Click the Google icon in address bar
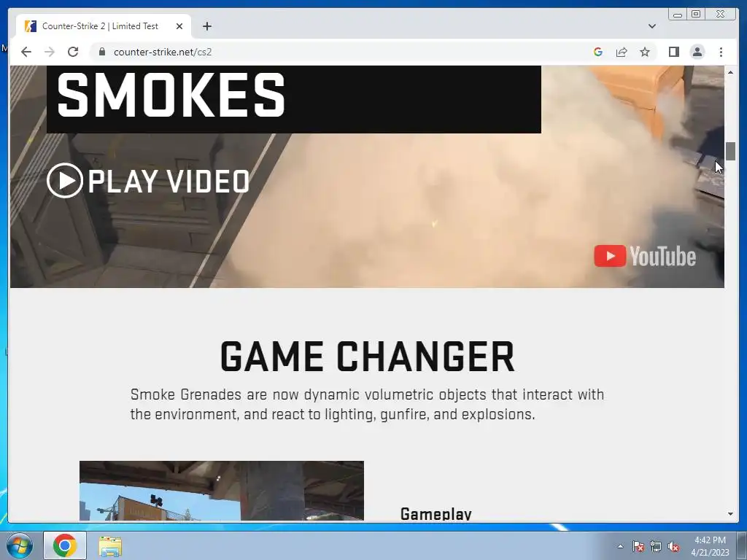This screenshot has height=560, width=747. (x=598, y=52)
